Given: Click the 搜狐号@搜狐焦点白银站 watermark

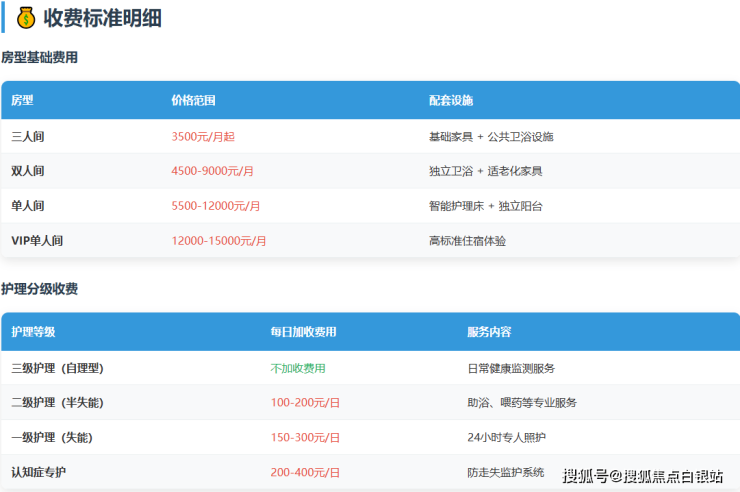Looking at the screenshot, I should [642, 475].
